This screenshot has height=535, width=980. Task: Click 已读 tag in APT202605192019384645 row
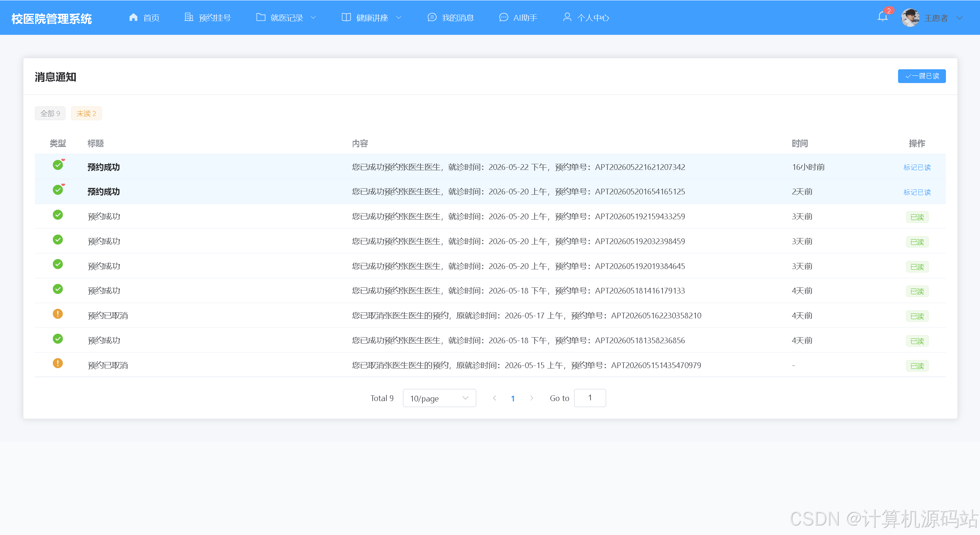[917, 267]
